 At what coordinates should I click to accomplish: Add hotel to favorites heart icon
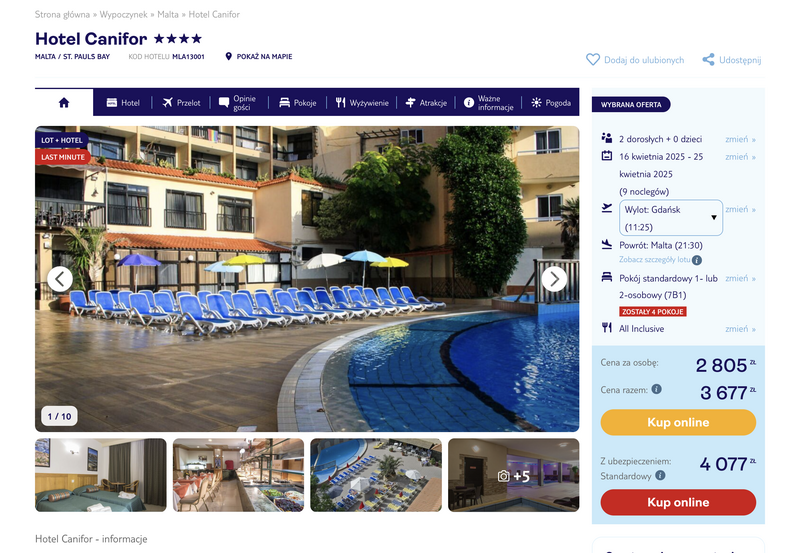pos(593,60)
